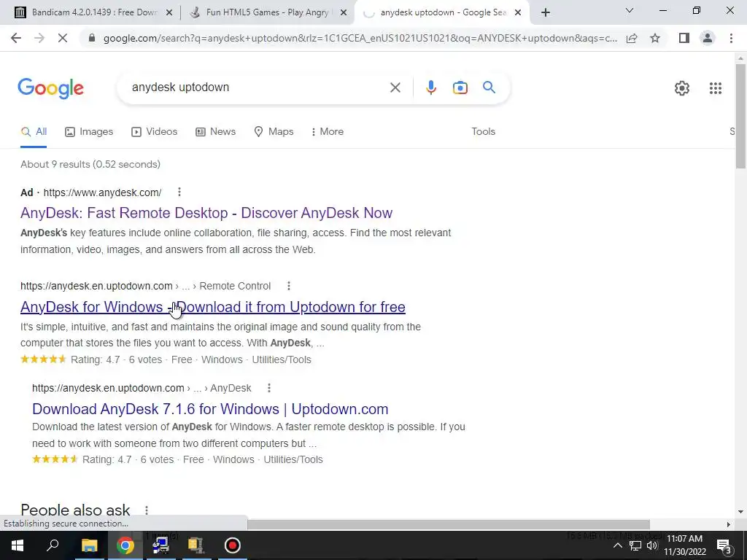Viewport: 747px width, 560px height.
Task: Open the volume speaker tray icon
Action: (x=652, y=545)
